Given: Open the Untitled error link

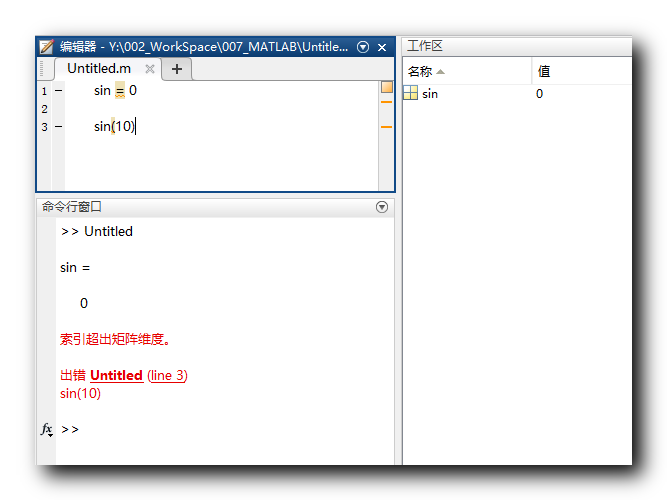Looking at the screenshot, I should click(x=116, y=375).
